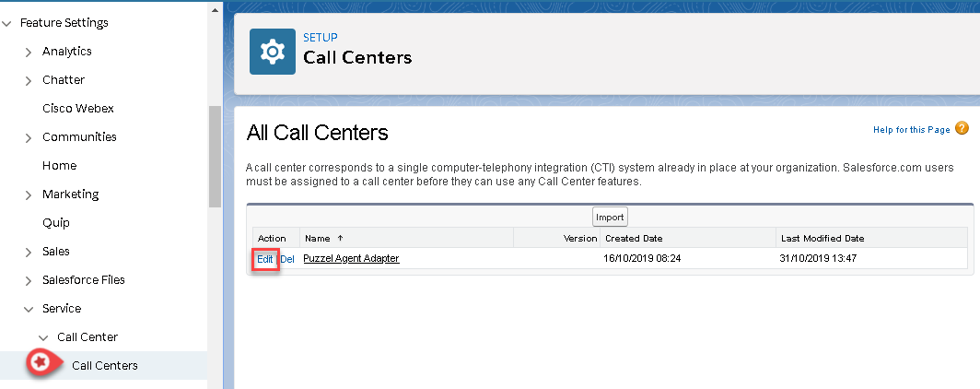980x389 pixels.
Task: Collapse the Service section chevron
Action: tap(29, 309)
